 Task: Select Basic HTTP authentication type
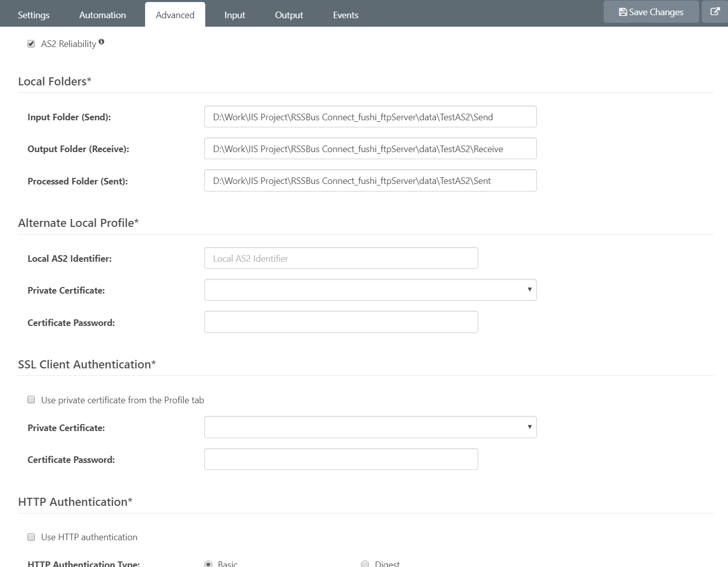point(208,564)
